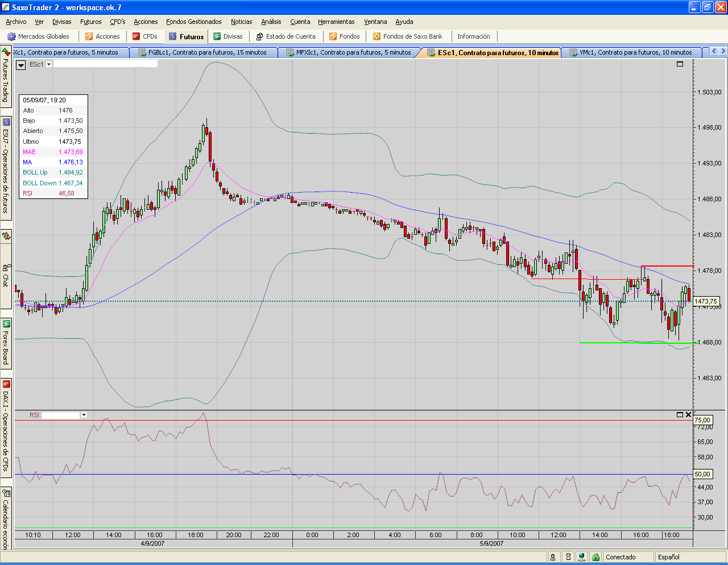Screen dimensions: 728x565
Task: Click the user account icon in status bar
Action: coord(553,557)
